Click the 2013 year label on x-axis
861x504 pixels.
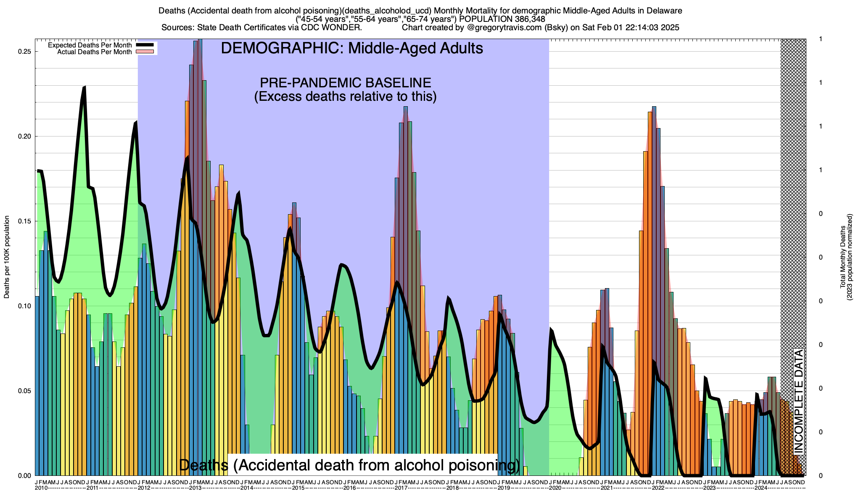[195, 488]
